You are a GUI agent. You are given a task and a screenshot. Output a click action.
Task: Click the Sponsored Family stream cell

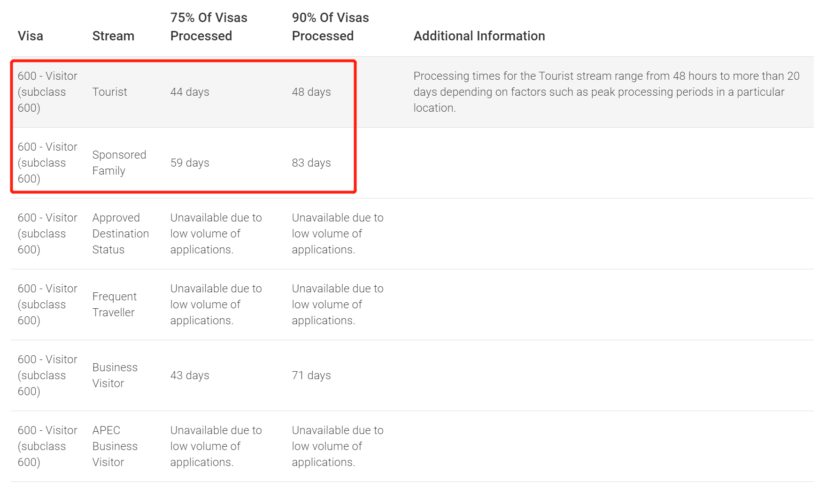pos(119,163)
